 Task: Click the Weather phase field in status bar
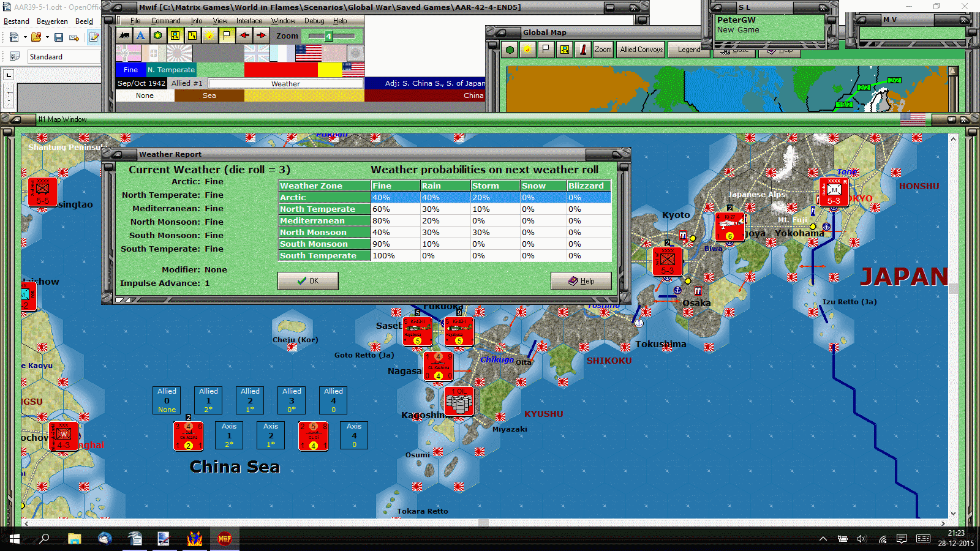point(286,83)
